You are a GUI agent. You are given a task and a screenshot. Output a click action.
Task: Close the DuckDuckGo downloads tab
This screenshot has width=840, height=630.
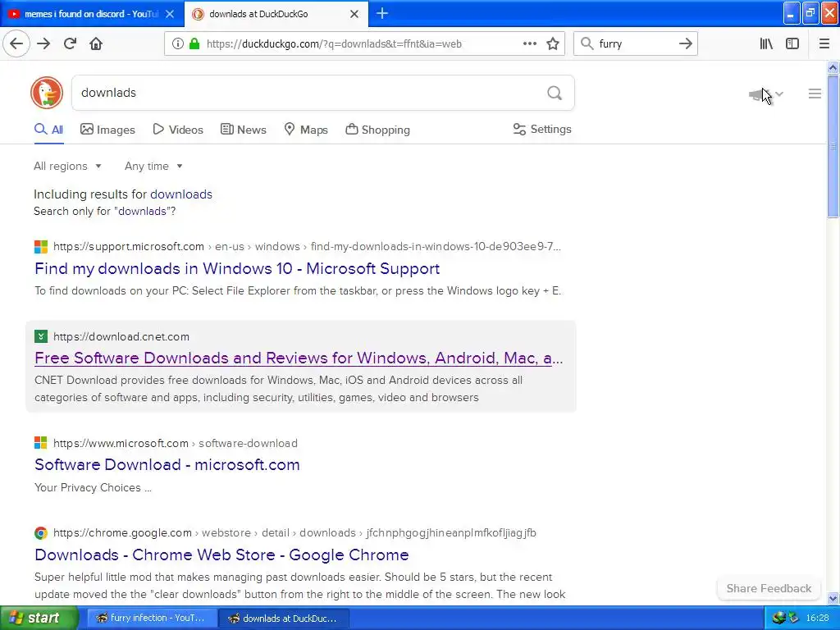click(x=354, y=14)
